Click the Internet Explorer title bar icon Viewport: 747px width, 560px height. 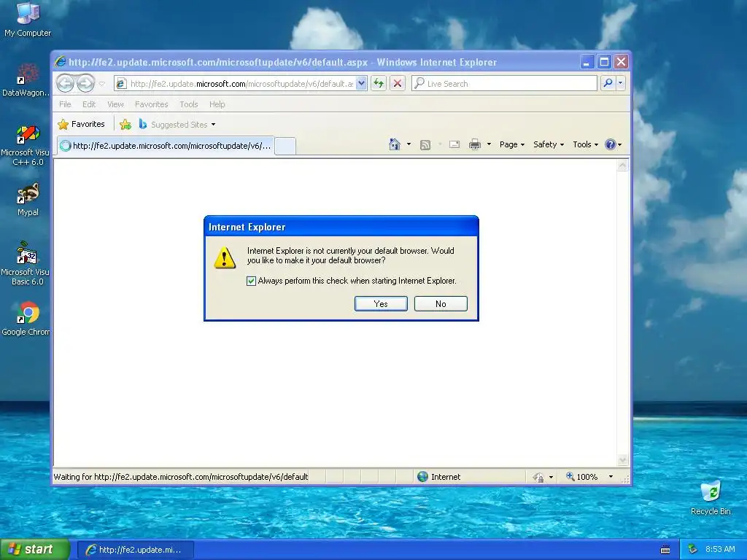61,62
